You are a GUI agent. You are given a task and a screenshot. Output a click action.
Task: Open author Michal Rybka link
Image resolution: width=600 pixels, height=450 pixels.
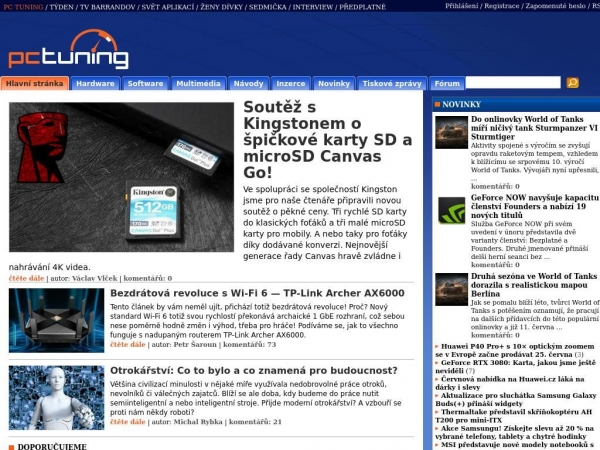click(x=198, y=422)
